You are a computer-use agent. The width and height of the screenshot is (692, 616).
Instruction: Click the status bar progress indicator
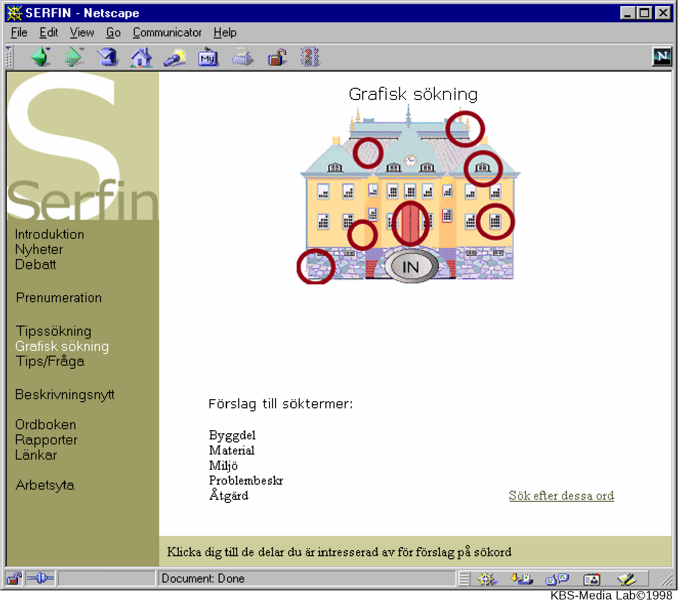click(107, 579)
